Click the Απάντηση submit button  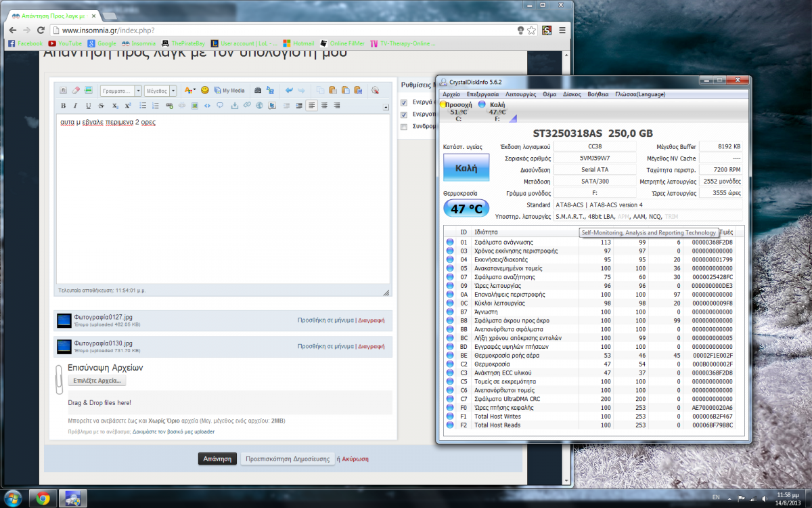click(218, 459)
